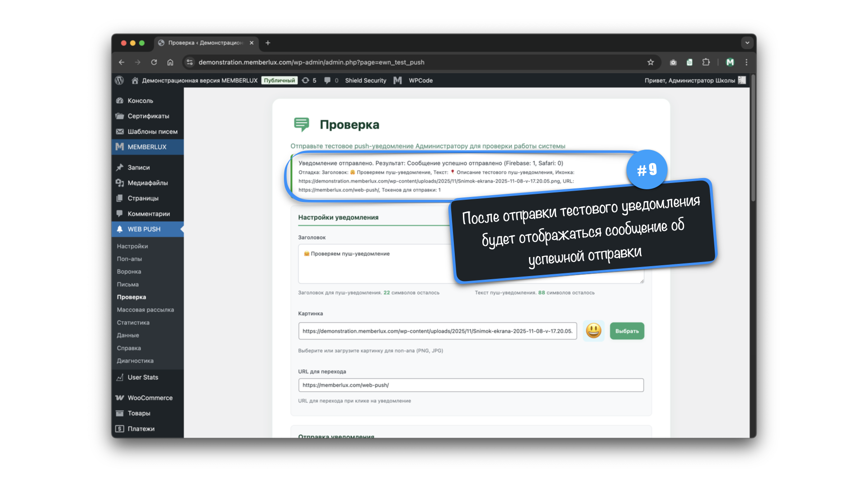Open a new browser tab
This screenshot has height=488, width=868.
(268, 43)
